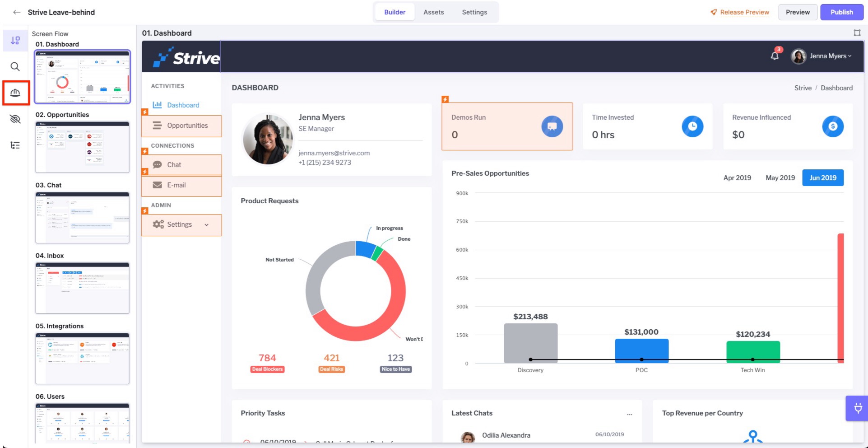The image size is (868, 448).
Task: Toggle the hidden-eye visibility icon in sidebar
Action: pyautogui.click(x=15, y=119)
